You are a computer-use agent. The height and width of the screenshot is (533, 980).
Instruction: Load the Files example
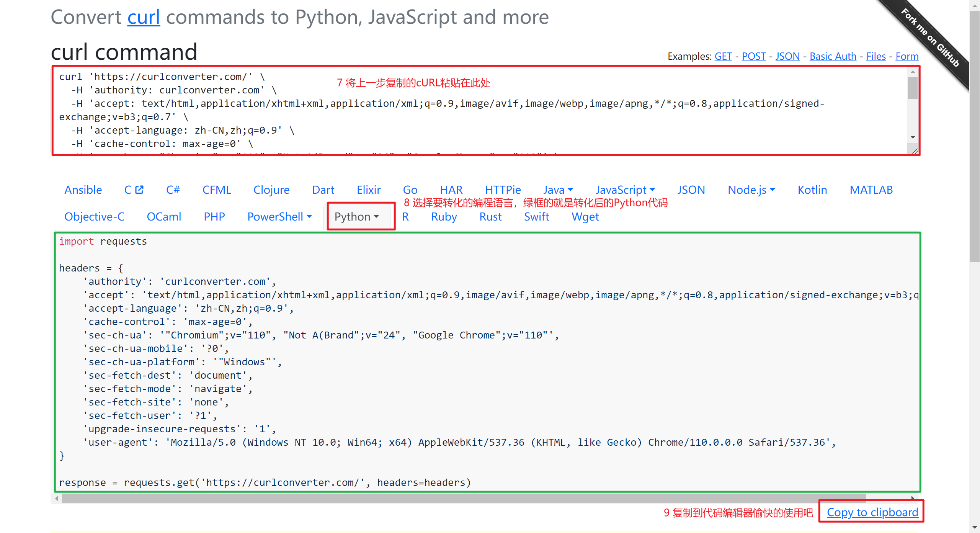click(876, 56)
